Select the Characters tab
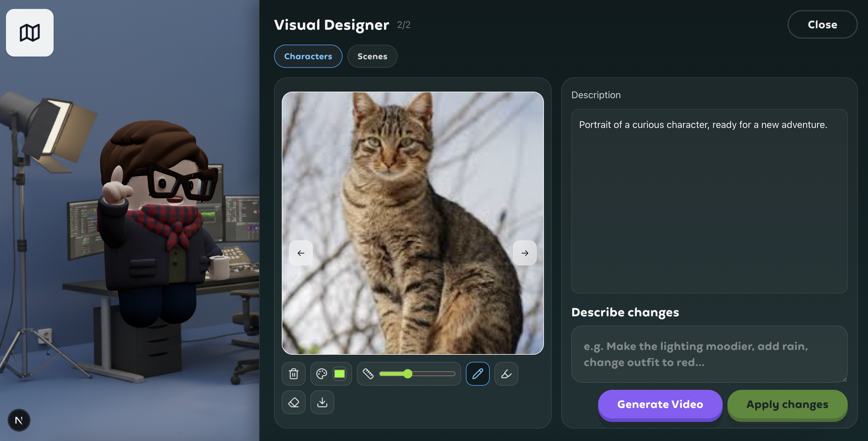The width and height of the screenshot is (868, 441). pyautogui.click(x=308, y=56)
